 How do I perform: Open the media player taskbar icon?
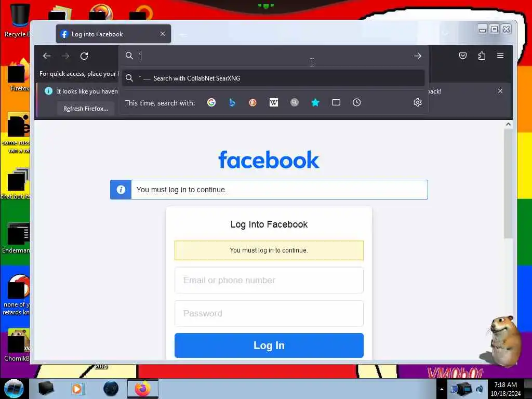pos(77,389)
